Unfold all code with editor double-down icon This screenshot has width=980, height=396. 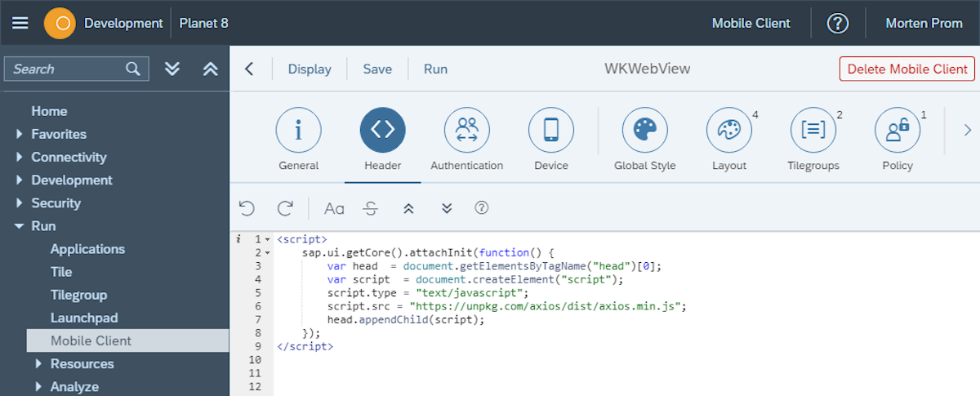[447, 208]
